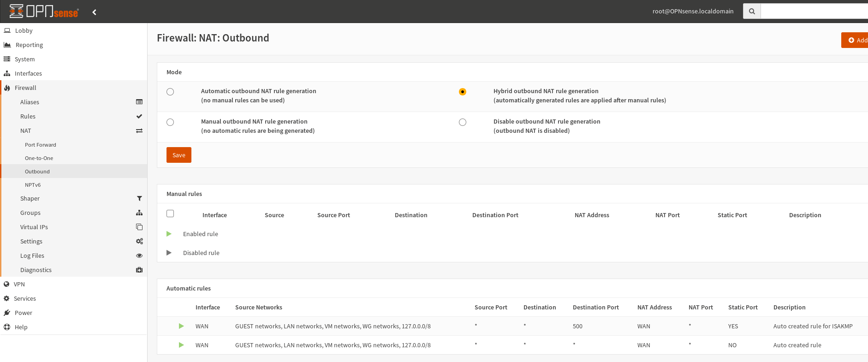Image resolution: width=868 pixels, height=362 pixels.
Task: Click the Aliases list icon
Action: coord(139,102)
